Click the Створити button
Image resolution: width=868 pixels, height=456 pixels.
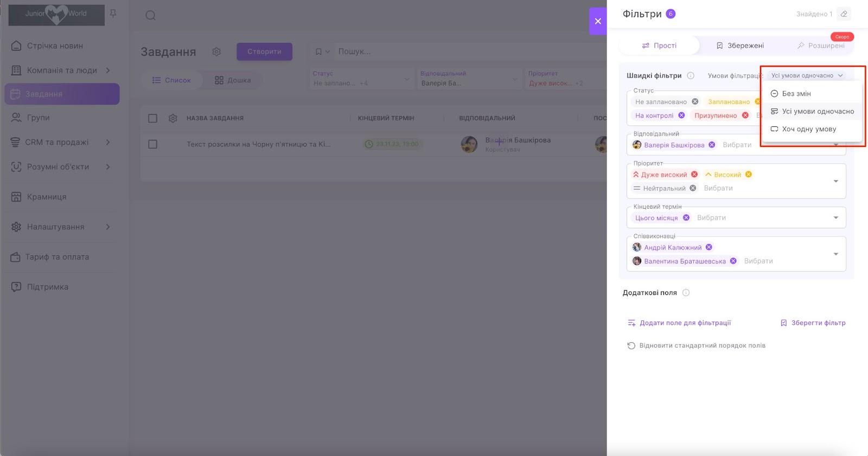(264, 52)
